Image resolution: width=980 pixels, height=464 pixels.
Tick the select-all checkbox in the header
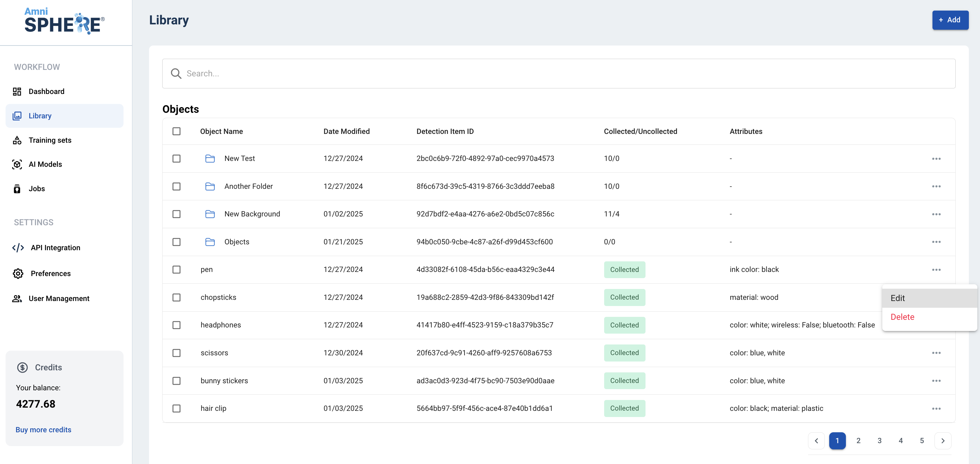[177, 131]
